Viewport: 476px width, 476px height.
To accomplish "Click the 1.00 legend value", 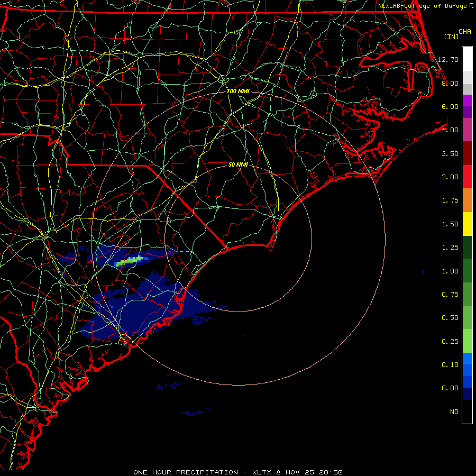I will tap(450, 271).
